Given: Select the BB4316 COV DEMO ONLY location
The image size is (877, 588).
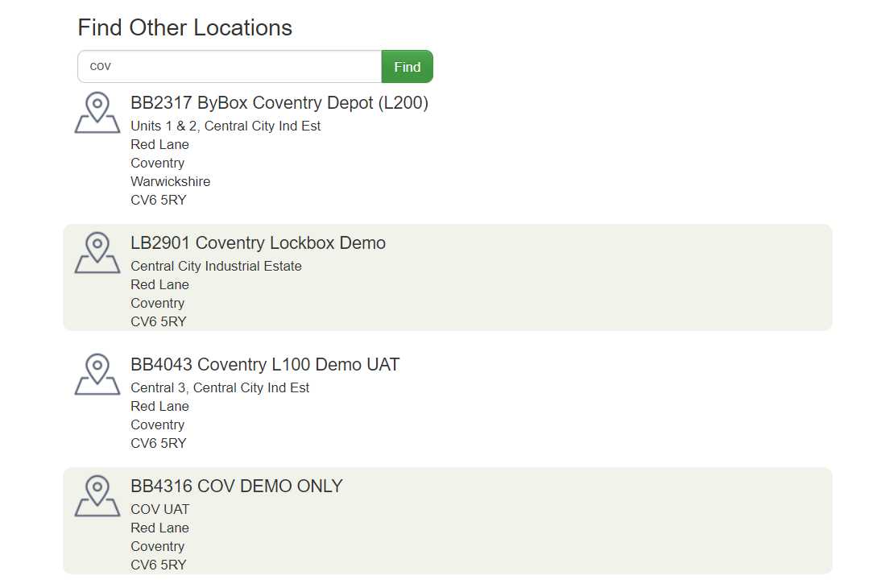Looking at the screenshot, I should pyautogui.click(x=236, y=486).
